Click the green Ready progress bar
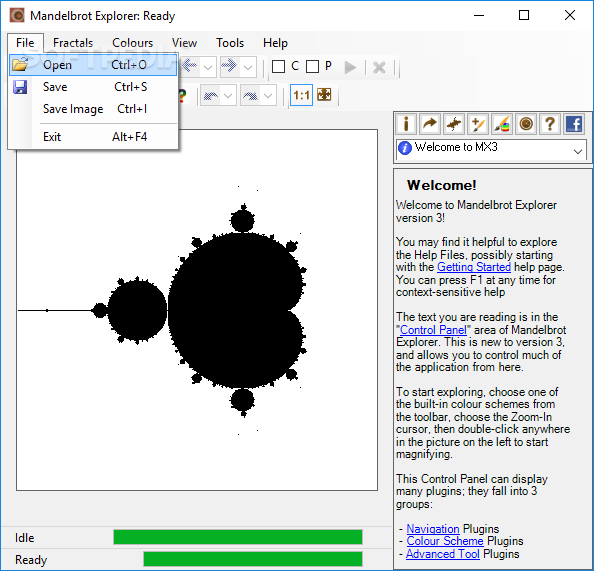 (x=253, y=559)
